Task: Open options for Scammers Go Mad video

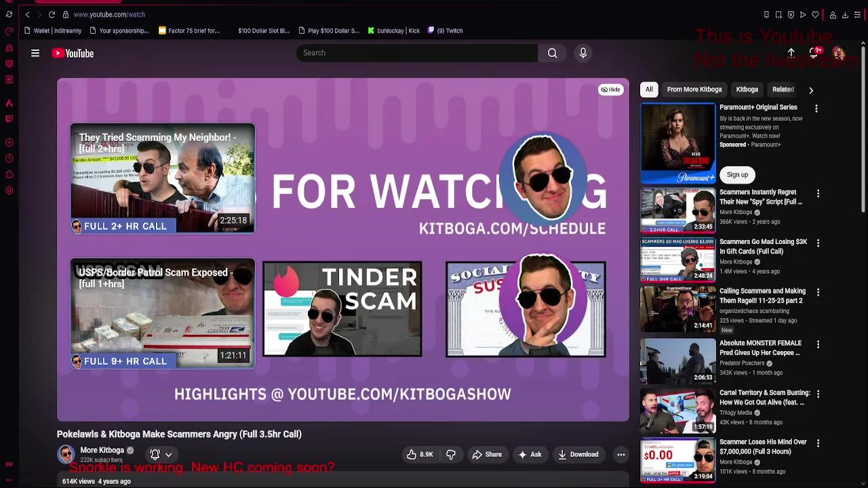Action: point(818,243)
